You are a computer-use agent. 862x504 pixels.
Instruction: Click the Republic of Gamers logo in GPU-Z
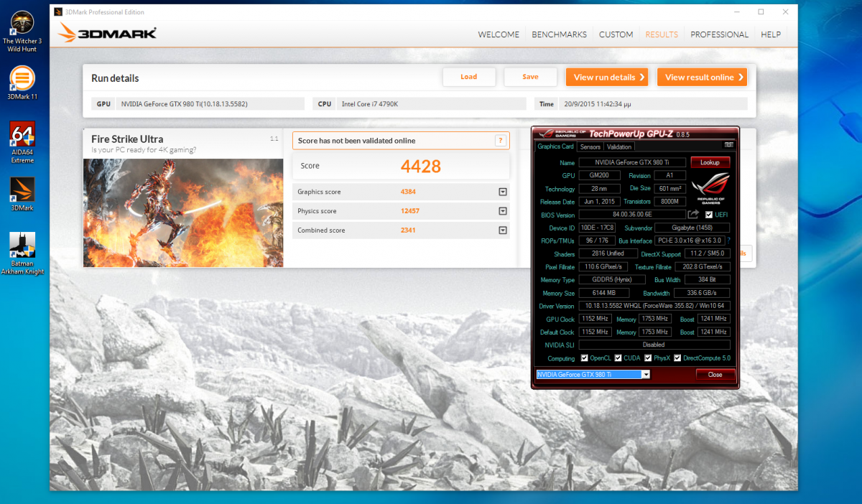click(711, 189)
